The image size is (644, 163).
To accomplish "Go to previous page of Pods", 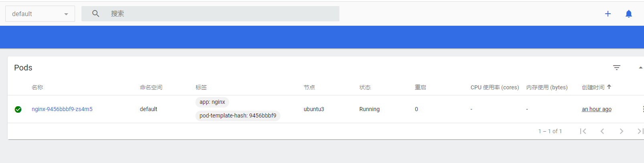I will (x=602, y=131).
